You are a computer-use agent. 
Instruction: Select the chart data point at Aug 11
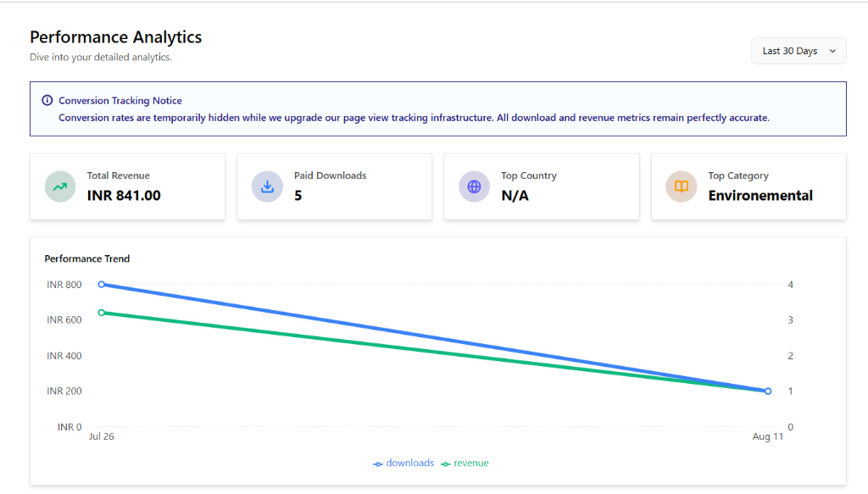[x=768, y=391]
